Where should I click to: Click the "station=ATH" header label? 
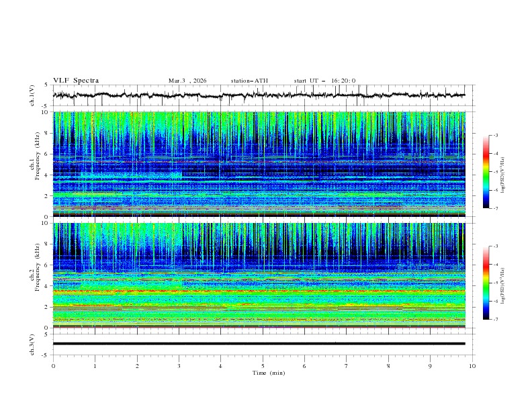pyautogui.click(x=249, y=81)
